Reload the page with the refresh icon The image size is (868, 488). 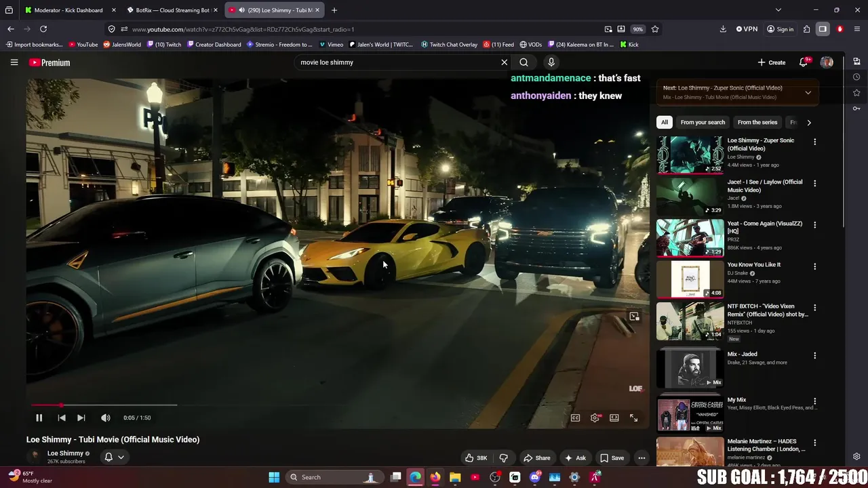coord(43,29)
